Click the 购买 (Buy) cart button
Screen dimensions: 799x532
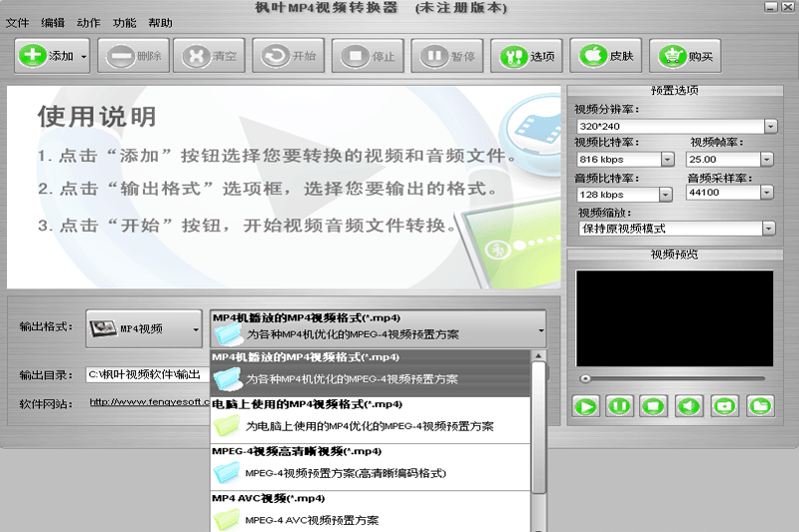pyautogui.click(x=685, y=56)
